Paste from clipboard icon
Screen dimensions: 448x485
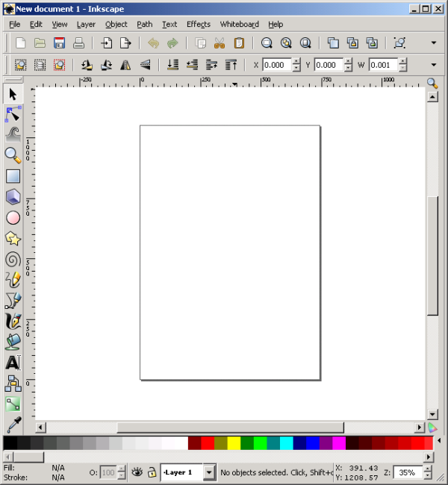tap(239, 43)
